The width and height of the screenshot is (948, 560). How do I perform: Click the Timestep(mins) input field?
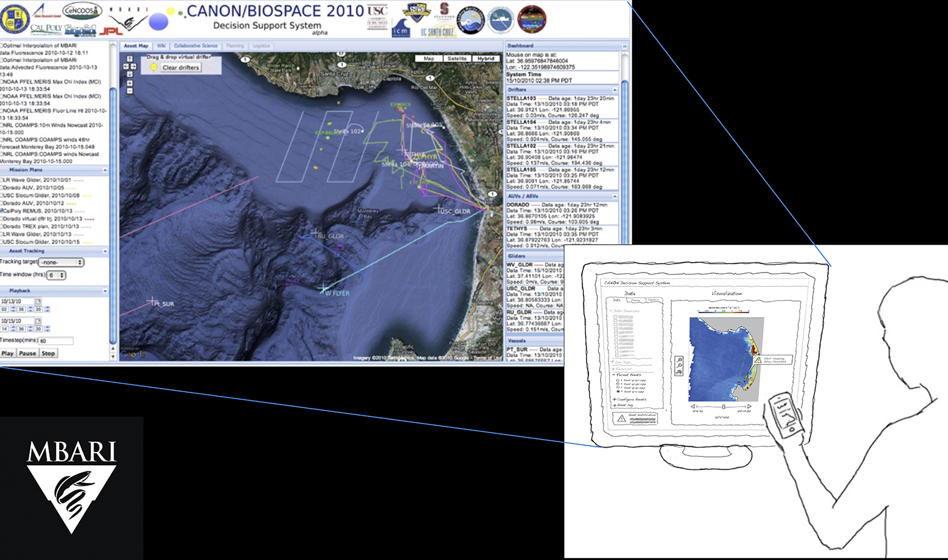[56, 341]
